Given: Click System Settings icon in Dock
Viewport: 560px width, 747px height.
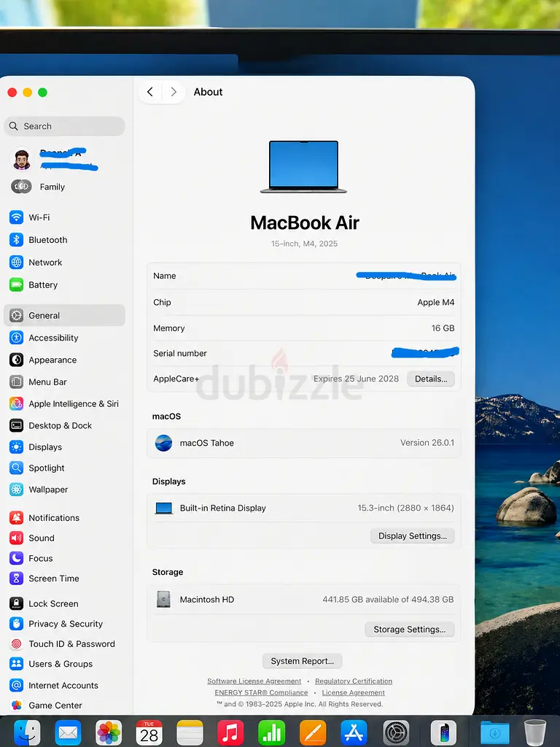Looking at the screenshot, I should 396,732.
